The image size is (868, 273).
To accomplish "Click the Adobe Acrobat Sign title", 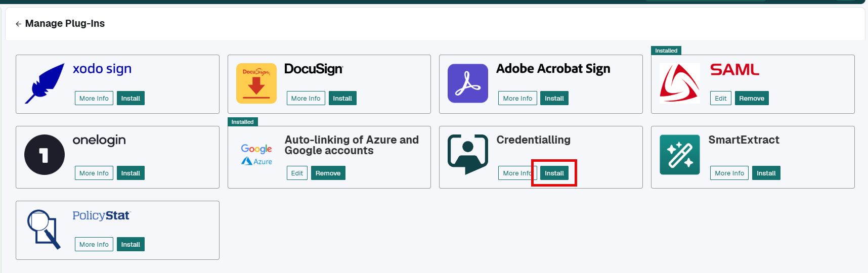I will 553,69.
